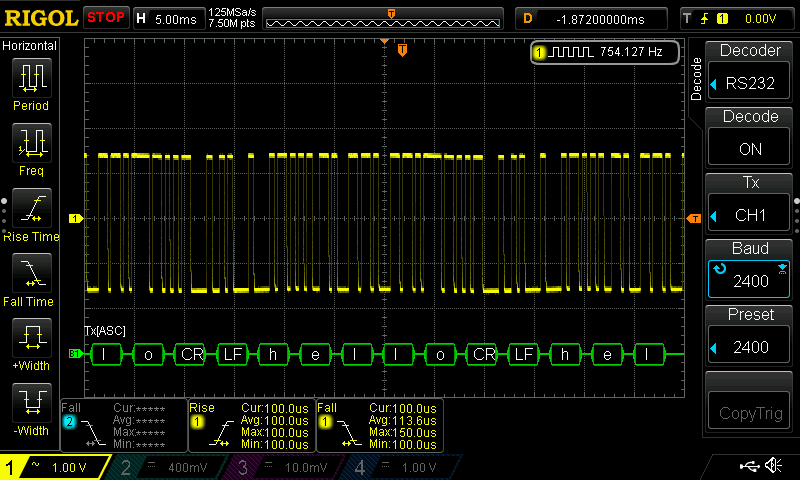This screenshot has width=800, height=480.
Task: Click the Tx[ASC] decode label
Action: point(105,331)
